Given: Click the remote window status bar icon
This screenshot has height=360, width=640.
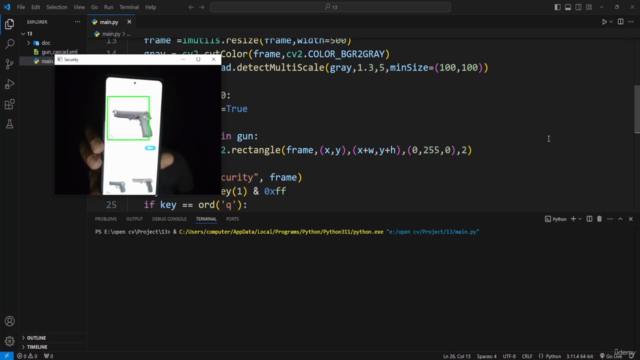Looking at the screenshot, I should [x=7, y=356].
